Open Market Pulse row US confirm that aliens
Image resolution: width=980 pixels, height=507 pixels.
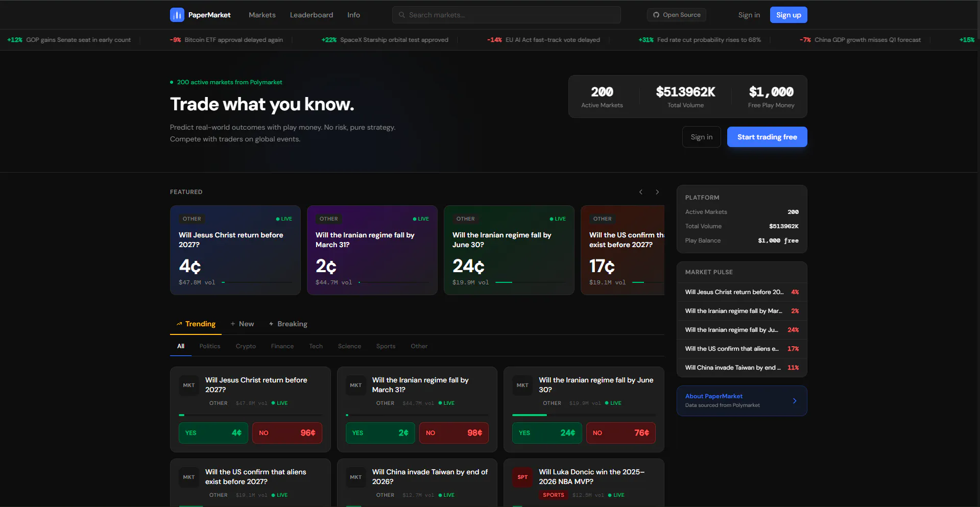pos(742,349)
